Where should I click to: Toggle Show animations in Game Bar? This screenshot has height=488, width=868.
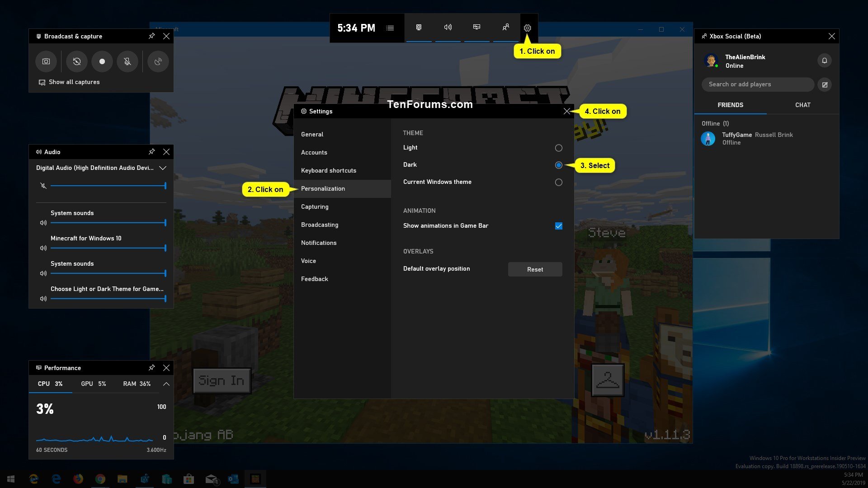[x=558, y=225]
